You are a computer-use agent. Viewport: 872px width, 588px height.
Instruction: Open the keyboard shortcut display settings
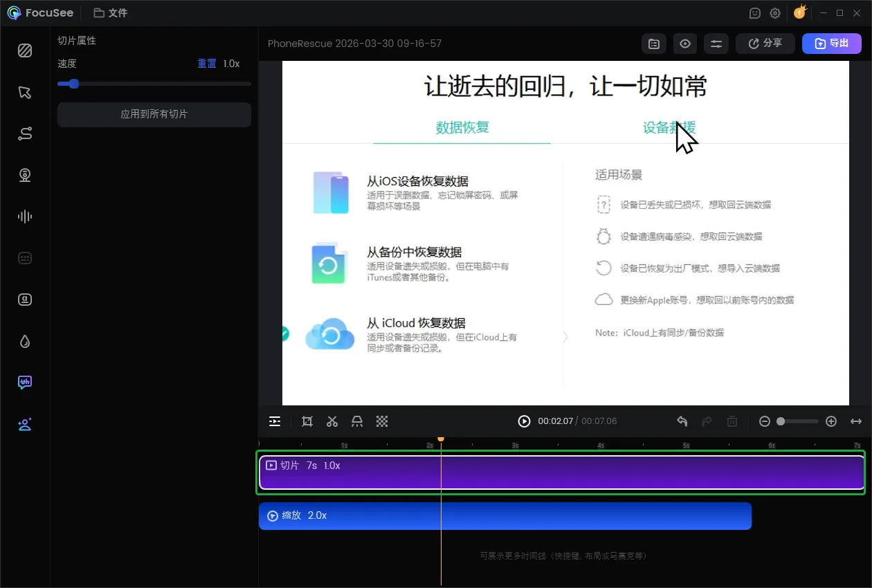[x=25, y=258]
